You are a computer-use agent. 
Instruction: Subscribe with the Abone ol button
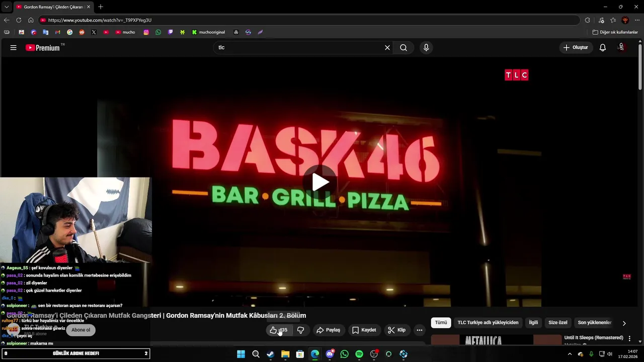[80, 330]
